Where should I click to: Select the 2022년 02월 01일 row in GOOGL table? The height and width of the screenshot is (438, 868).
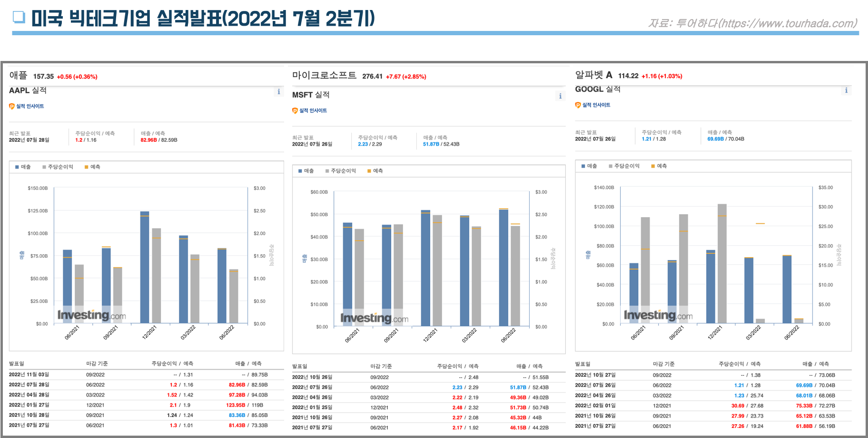pyautogui.click(x=713, y=406)
